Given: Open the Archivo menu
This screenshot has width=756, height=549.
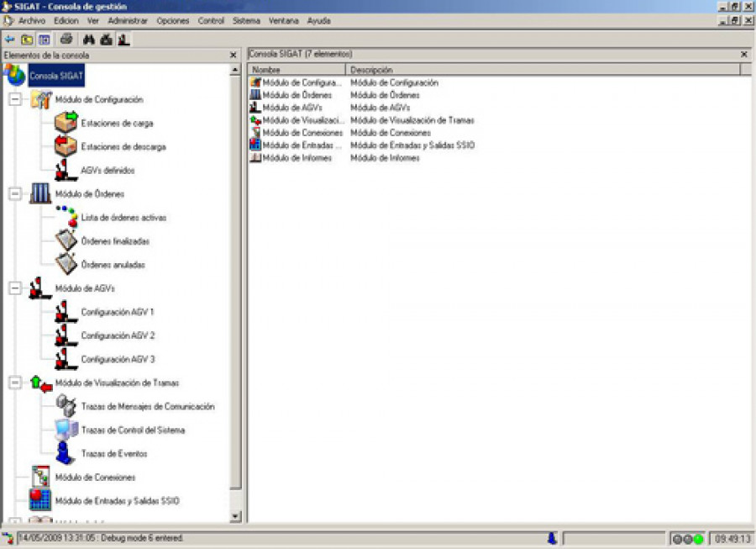Looking at the screenshot, I should 32,21.
